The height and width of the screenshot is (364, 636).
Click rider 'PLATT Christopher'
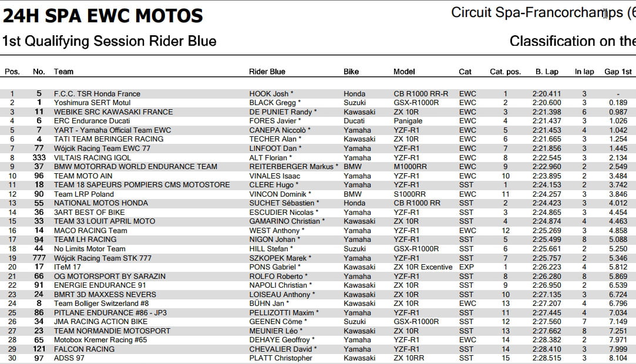click(x=281, y=358)
